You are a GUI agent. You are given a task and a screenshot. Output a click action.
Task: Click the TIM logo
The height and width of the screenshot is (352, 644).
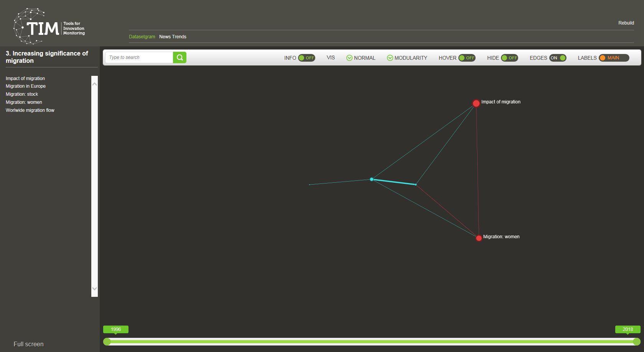(49, 26)
